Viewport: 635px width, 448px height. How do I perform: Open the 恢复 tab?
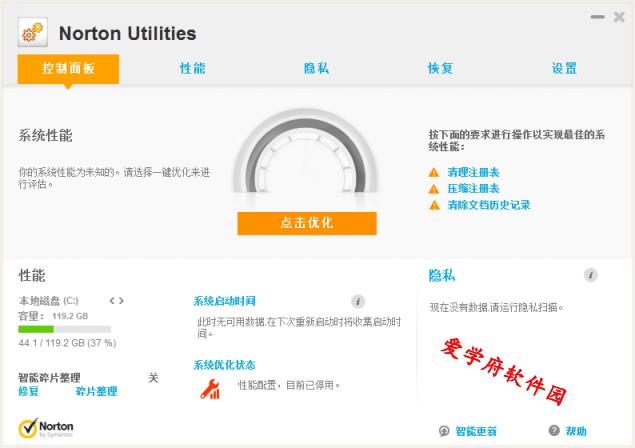coord(440,68)
